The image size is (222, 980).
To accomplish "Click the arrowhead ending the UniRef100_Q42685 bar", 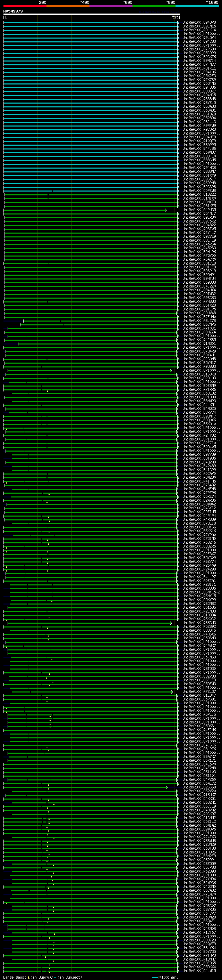I will (x=178, y=340).
